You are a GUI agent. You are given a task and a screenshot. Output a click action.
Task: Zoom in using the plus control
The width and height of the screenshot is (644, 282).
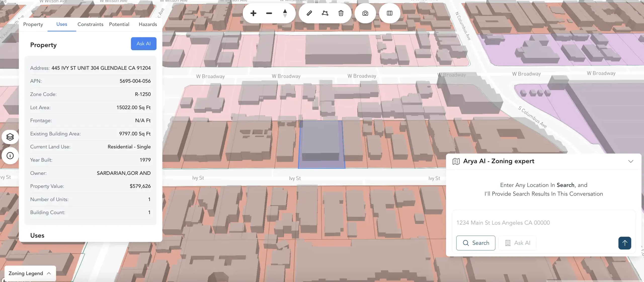[x=253, y=13]
